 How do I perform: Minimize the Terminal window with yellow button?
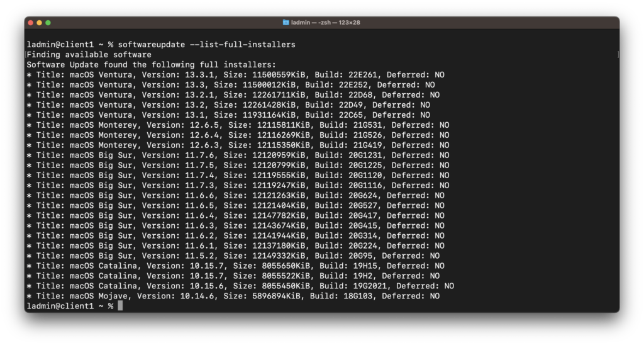(40, 23)
